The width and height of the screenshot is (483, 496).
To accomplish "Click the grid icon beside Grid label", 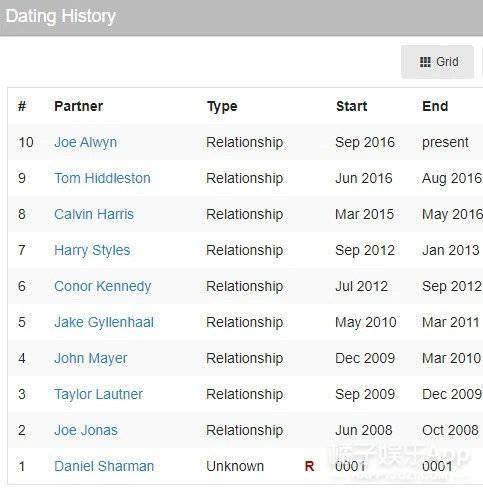I will (425, 62).
